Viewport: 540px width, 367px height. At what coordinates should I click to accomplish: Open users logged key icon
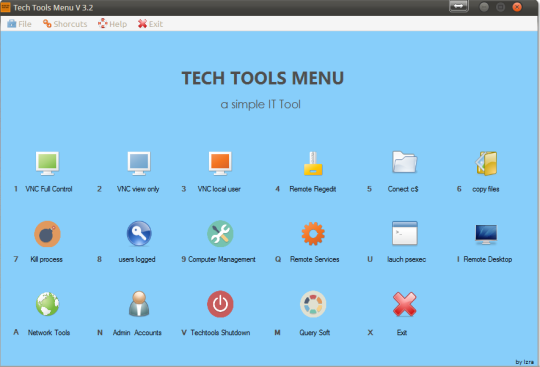point(139,233)
